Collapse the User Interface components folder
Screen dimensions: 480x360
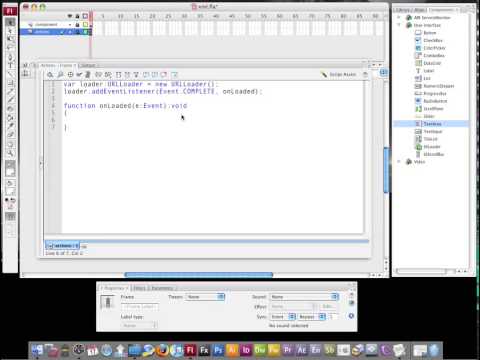399,25
